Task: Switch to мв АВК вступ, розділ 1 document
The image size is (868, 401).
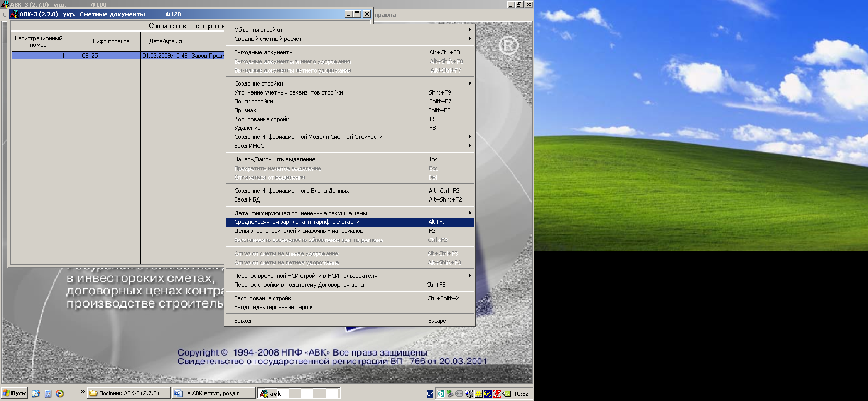Action: tap(213, 393)
